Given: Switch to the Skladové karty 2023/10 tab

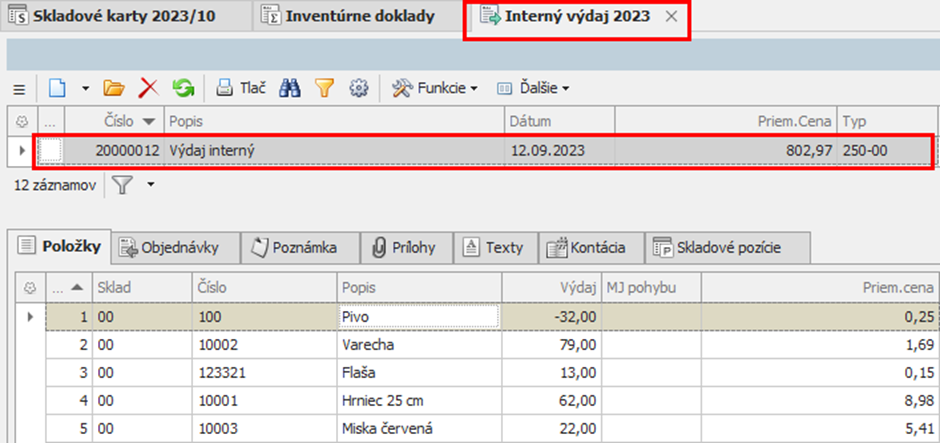Looking at the screenshot, I should click(125, 17).
